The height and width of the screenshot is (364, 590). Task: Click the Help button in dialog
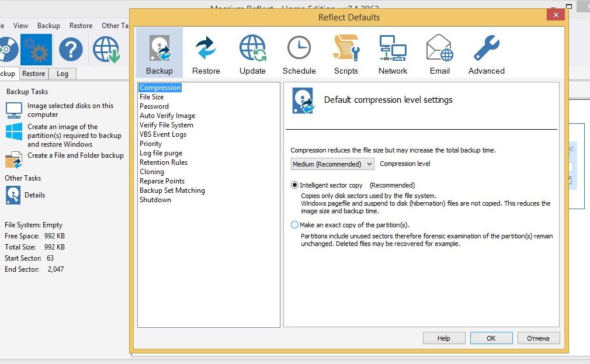click(x=444, y=338)
